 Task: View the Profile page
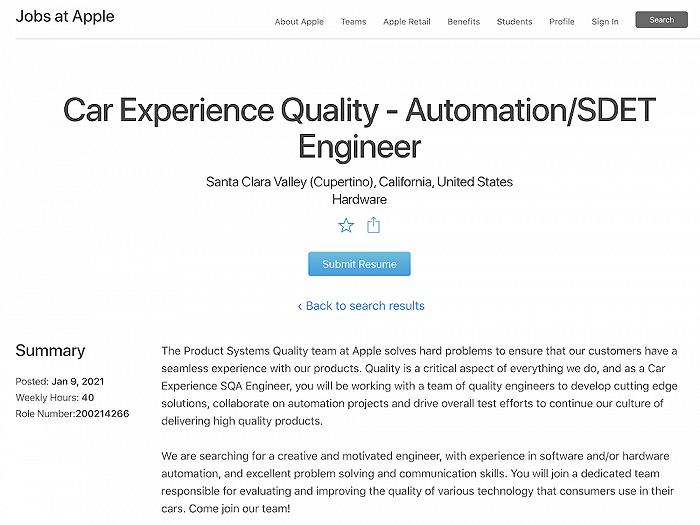coord(562,22)
